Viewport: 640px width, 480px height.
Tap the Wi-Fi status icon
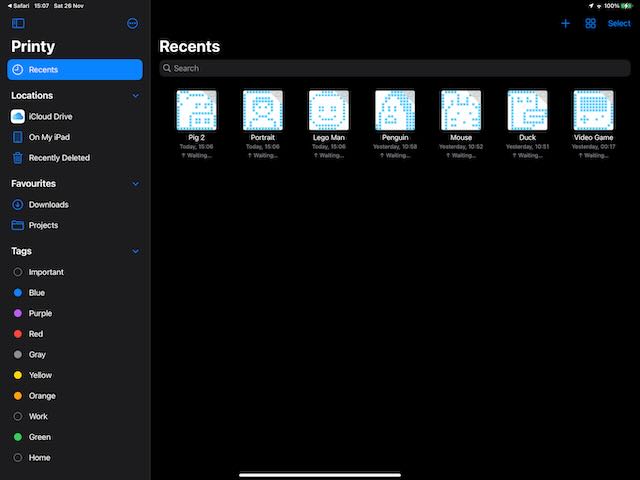click(599, 6)
